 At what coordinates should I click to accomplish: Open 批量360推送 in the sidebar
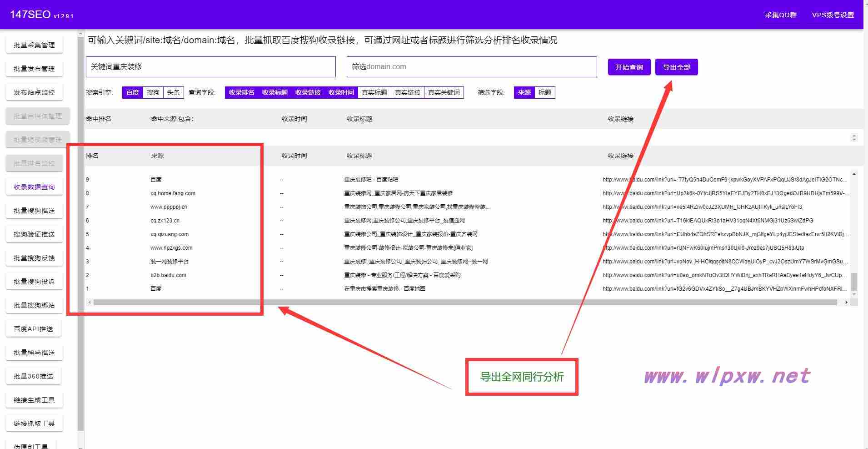tap(34, 376)
